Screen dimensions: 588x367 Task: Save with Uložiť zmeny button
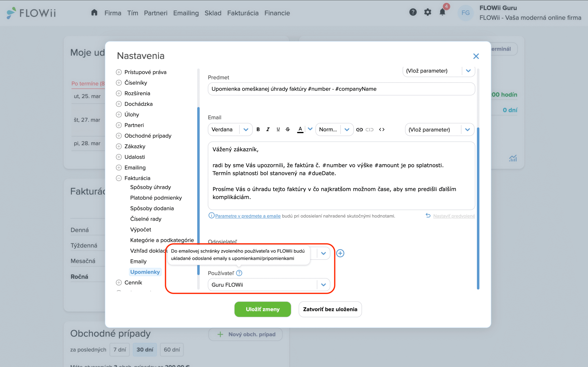[x=262, y=309]
